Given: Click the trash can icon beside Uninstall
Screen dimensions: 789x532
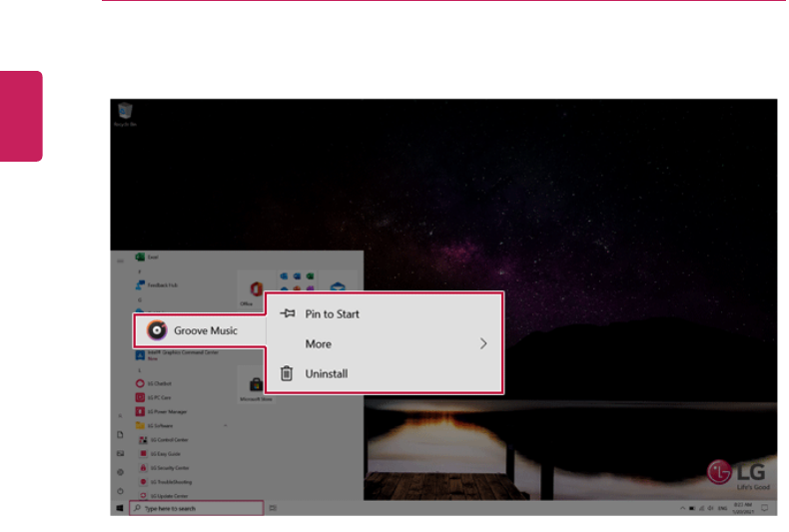Looking at the screenshot, I should [287, 373].
